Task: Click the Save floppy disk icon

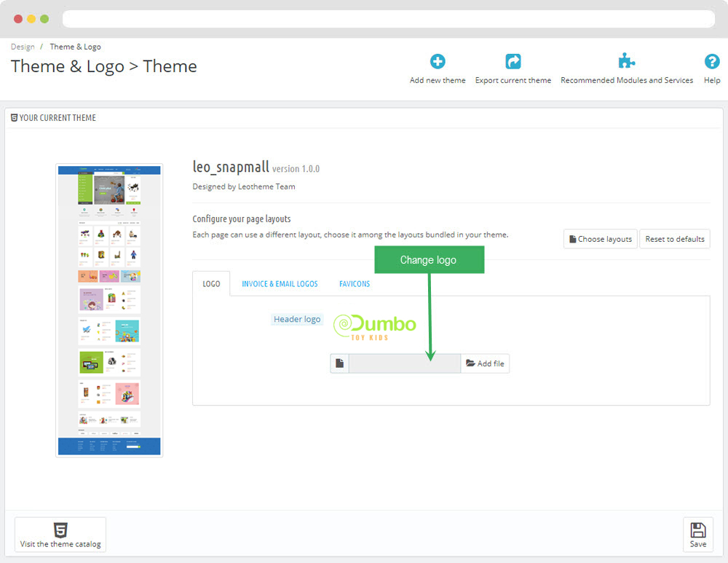Action: click(x=697, y=530)
